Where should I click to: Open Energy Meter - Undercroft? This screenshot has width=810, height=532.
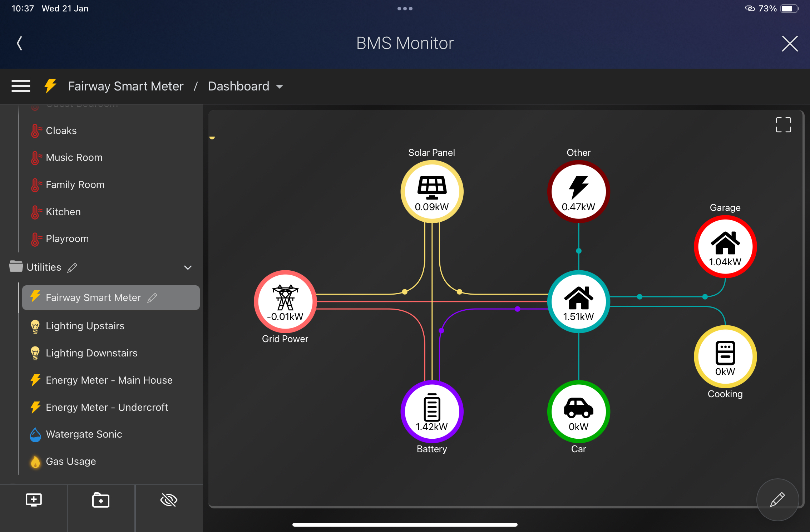(x=107, y=407)
